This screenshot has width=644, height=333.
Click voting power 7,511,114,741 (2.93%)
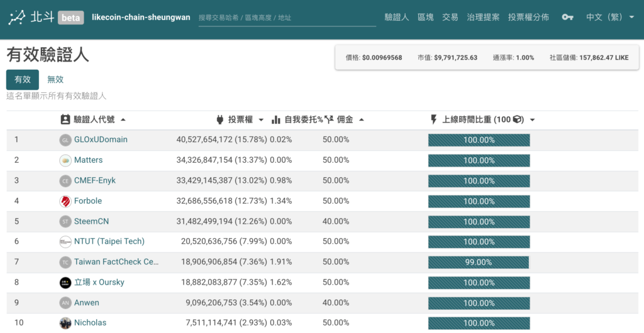(226, 323)
